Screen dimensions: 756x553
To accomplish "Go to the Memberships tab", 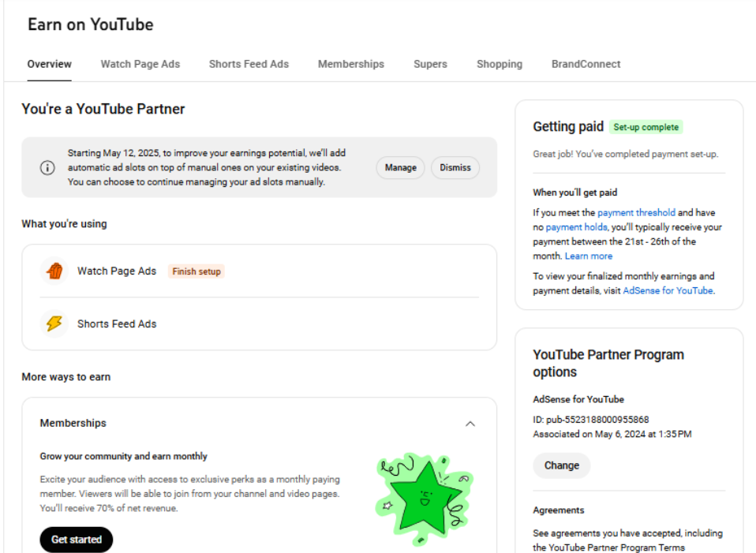I will click(350, 64).
